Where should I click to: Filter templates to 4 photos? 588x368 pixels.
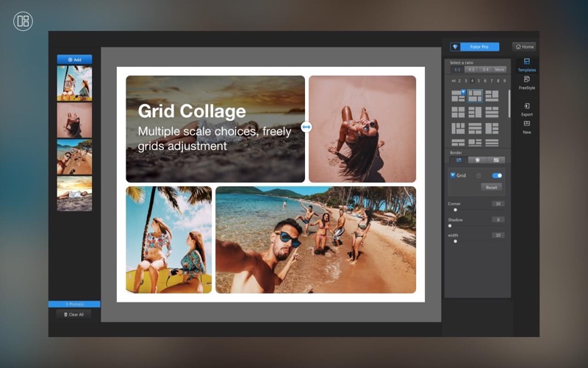472,81
